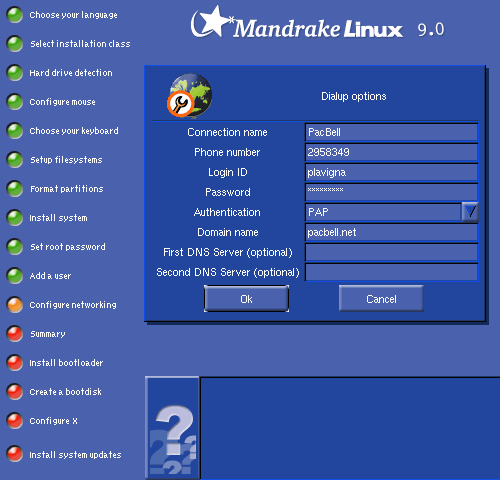This screenshot has height=480, width=500.
Task: Go to the Configure networking step label
Action: (73, 305)
